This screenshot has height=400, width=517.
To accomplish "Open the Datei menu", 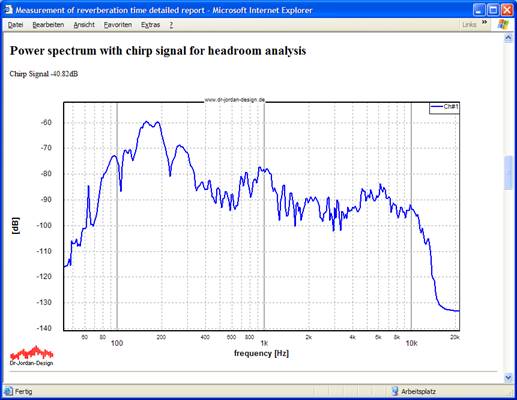I will (x=15, y=25).
